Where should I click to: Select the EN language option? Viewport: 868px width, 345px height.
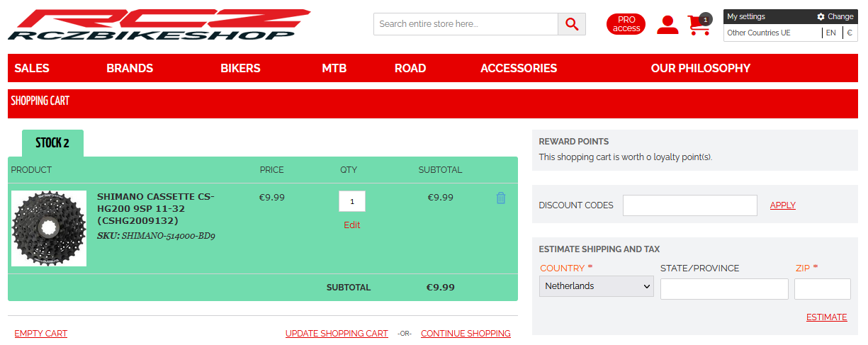pos(830,33)
